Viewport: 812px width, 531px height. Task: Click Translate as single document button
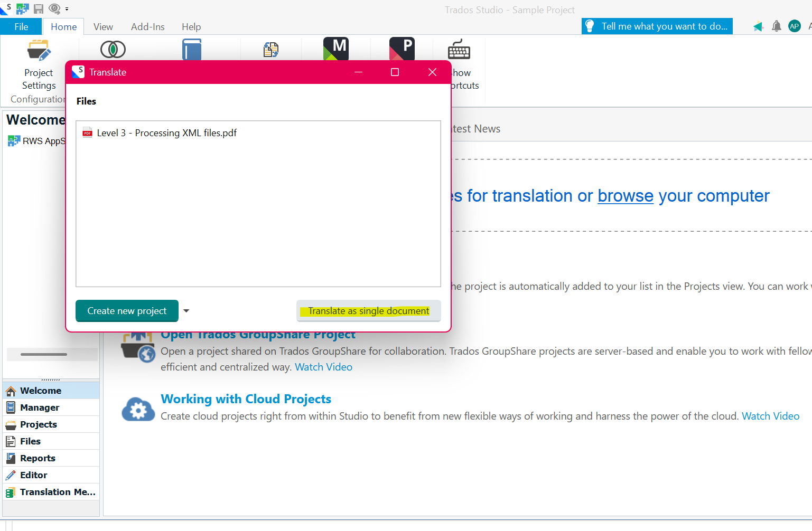tap(368, 311)
